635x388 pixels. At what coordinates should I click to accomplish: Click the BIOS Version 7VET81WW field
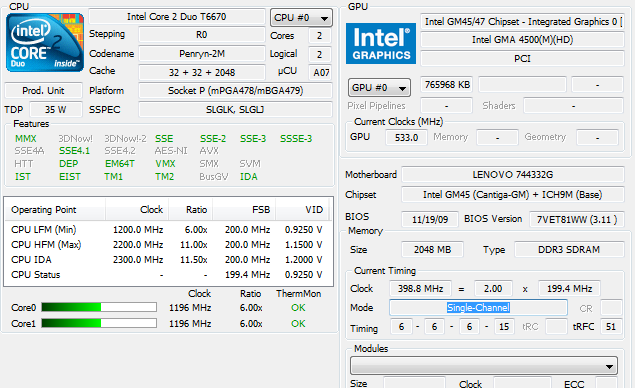coord(577,220)
